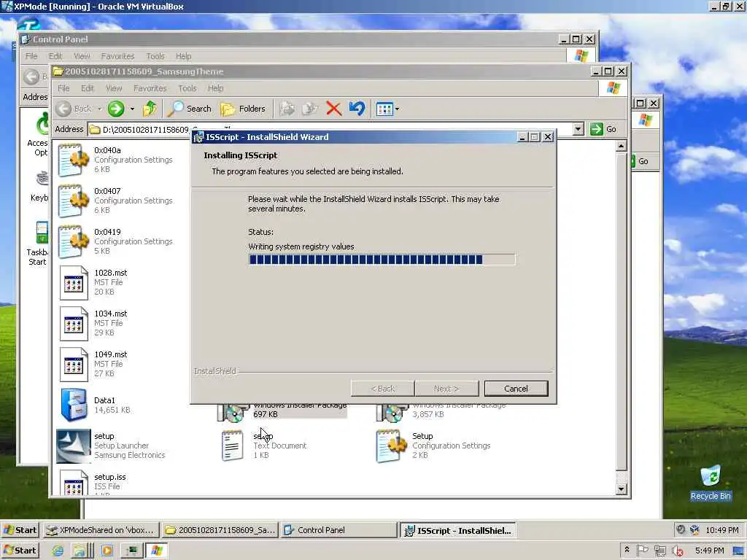The image size is (747, 560).
Task: Expand the address bar dropdown arrow
Action: (x=578, y=129)
